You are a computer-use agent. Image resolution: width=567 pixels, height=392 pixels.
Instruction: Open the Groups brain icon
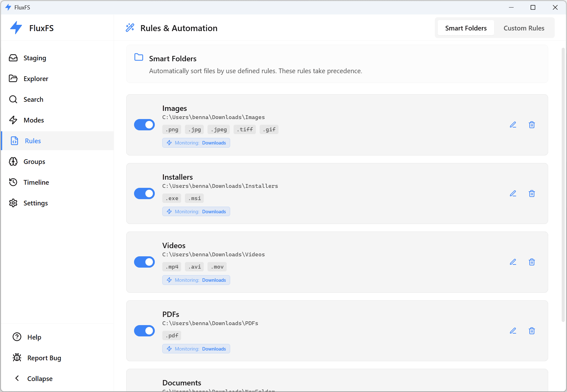(13, 161)
